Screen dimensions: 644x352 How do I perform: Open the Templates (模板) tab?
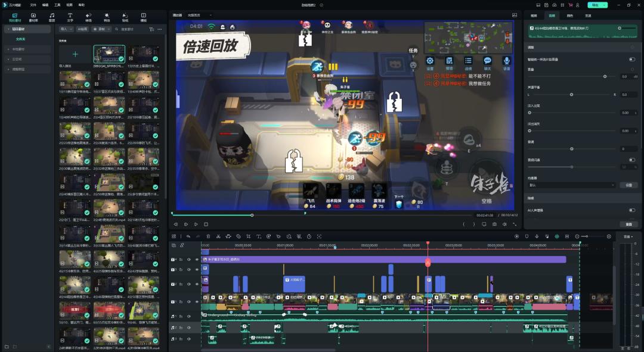144,17
